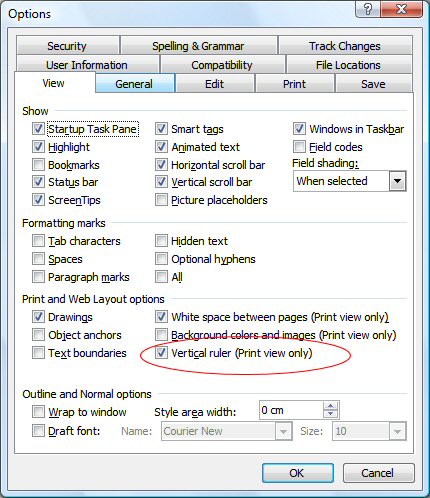
Task: Enable Hidden text checkbox
Action: tap(161, 241)
